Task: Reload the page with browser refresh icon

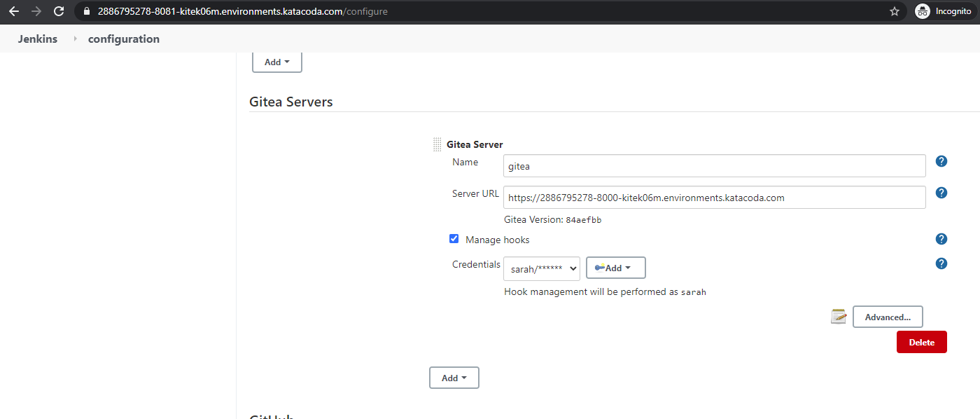Action: (x=59, y=11)
